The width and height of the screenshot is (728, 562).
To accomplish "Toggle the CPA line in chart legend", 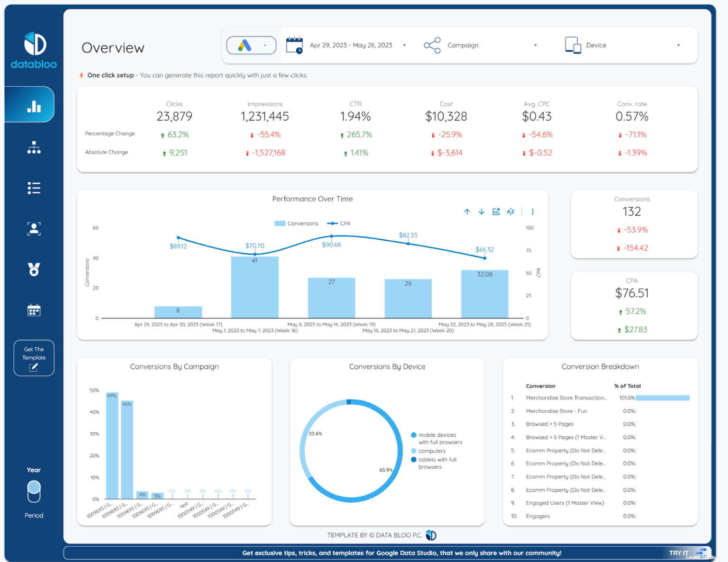I will [x=339, y=224].
